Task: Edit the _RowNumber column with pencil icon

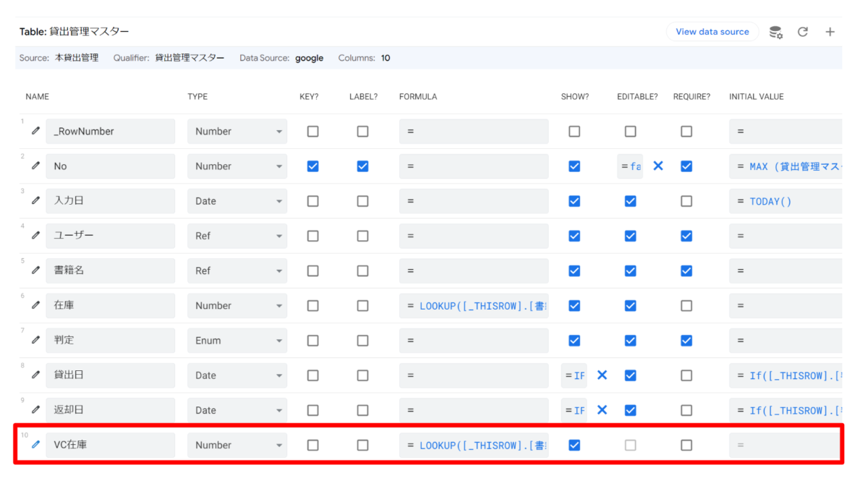Action: pyautogui.click(x=34, y=131)
